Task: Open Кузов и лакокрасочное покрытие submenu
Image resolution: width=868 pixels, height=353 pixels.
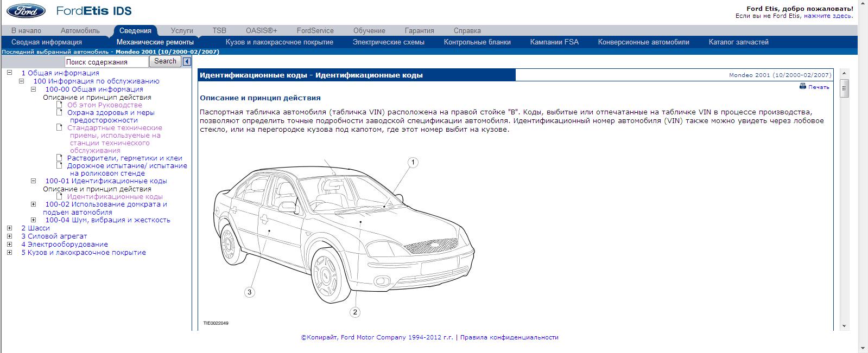Action: [x=280, y=42]
